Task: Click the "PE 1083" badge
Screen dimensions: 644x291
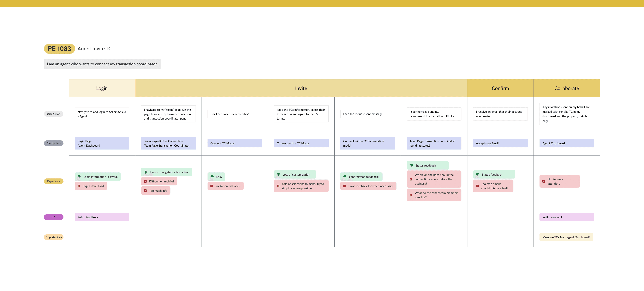Action: pyautogui.click(x=60, y=49)
